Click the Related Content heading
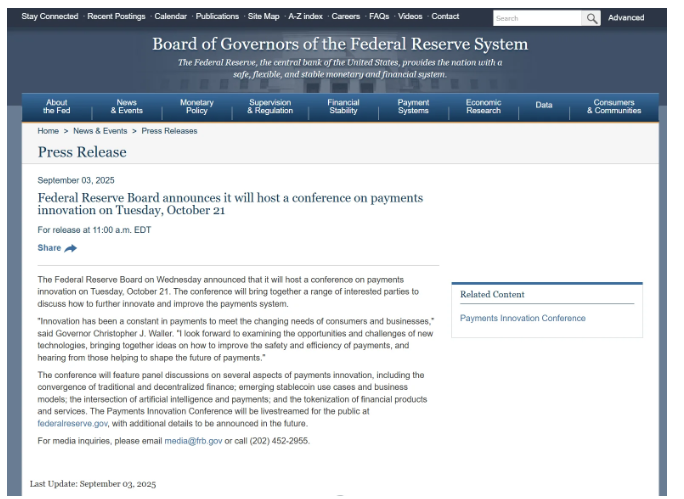Image resolution: width=684 pixels, height=499 pixels. (492, 294)
